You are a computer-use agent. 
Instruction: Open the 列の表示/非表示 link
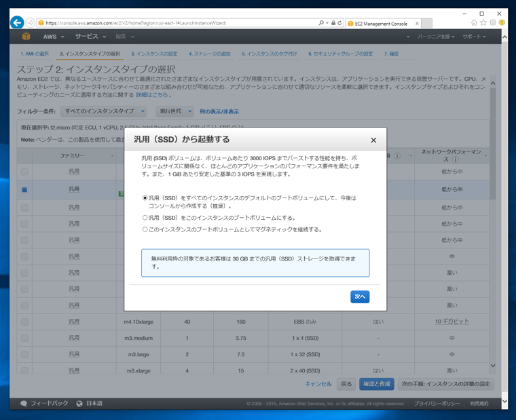coord(219,111)
